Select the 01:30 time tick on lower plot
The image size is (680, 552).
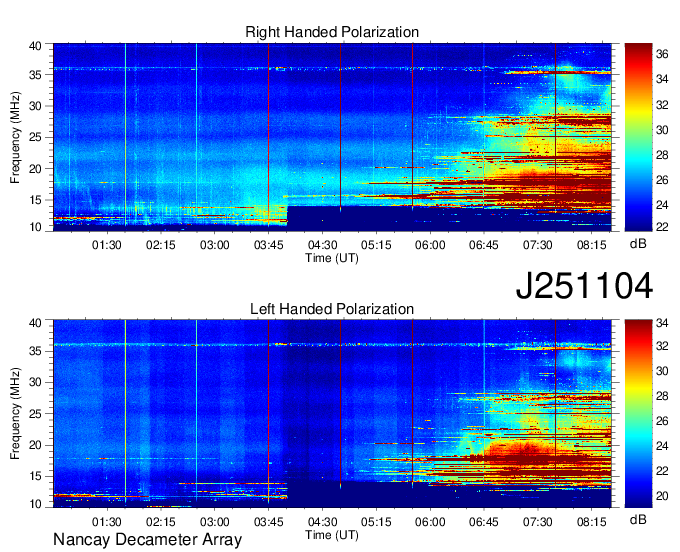tap(107, 521)
